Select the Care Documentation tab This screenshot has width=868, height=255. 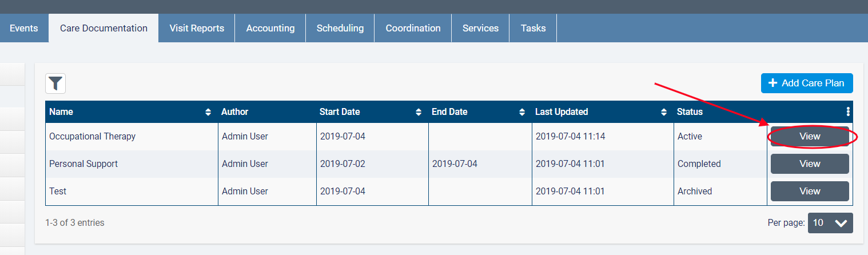(103, 28)
